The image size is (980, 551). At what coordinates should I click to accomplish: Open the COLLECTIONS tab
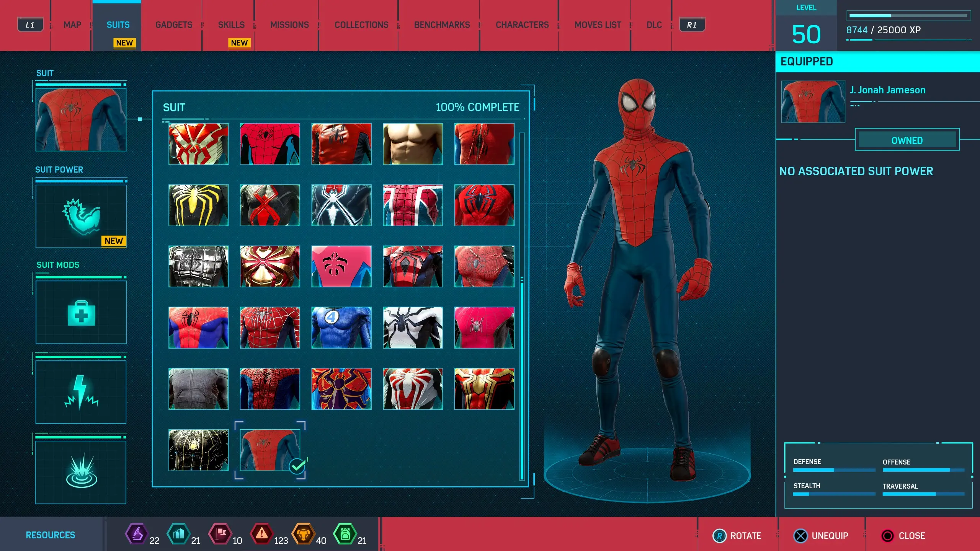point(361,25)
